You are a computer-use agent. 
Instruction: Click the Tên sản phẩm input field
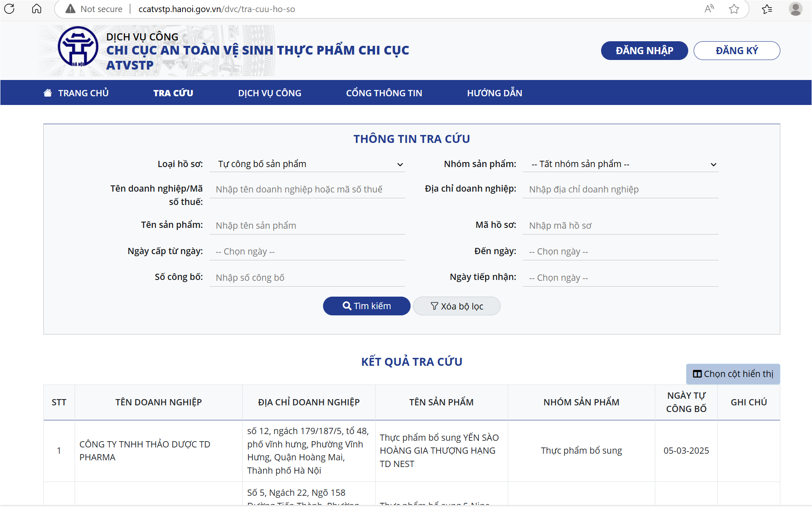[308, 226]
